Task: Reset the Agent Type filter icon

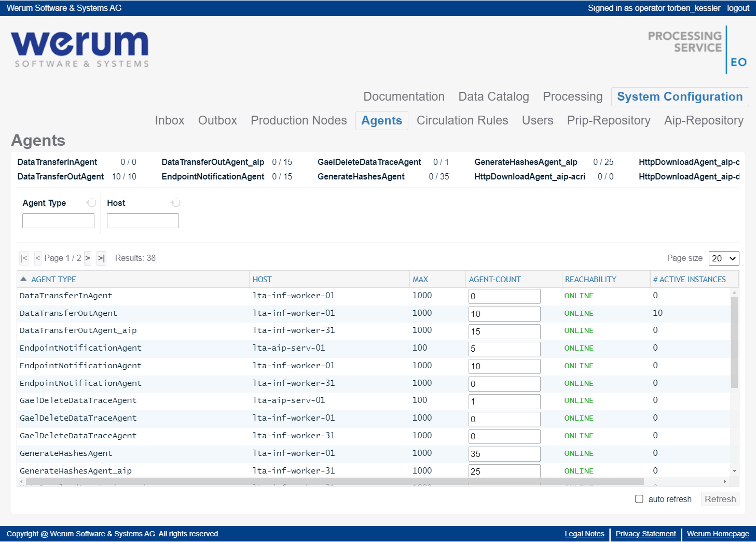Action: tap(91, 202)
